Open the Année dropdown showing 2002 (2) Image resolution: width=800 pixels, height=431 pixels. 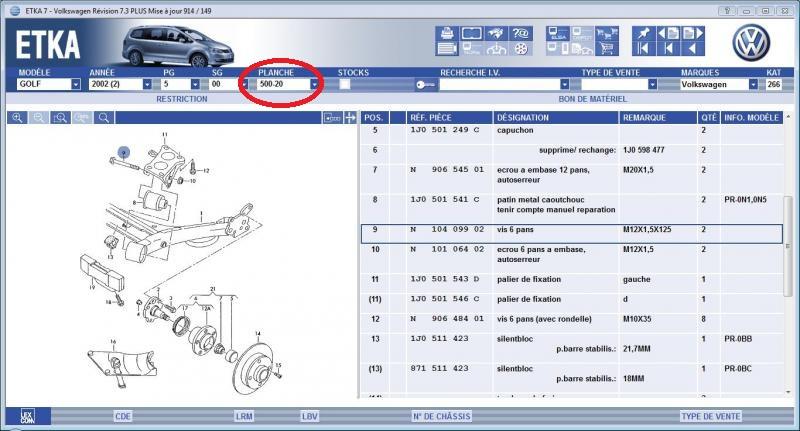[147, 84]
